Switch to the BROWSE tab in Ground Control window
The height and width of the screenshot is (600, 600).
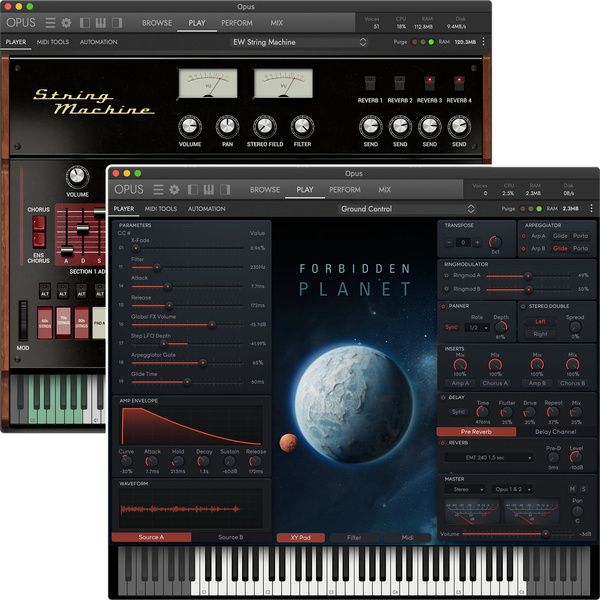pyautogui.click(x=265, y=190)
